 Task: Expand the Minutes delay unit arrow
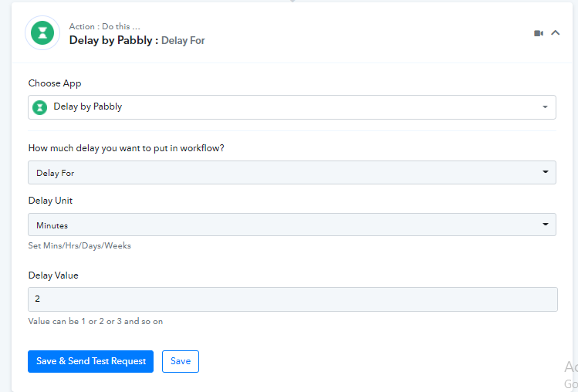pyautogui.click(x=545, y=225)
